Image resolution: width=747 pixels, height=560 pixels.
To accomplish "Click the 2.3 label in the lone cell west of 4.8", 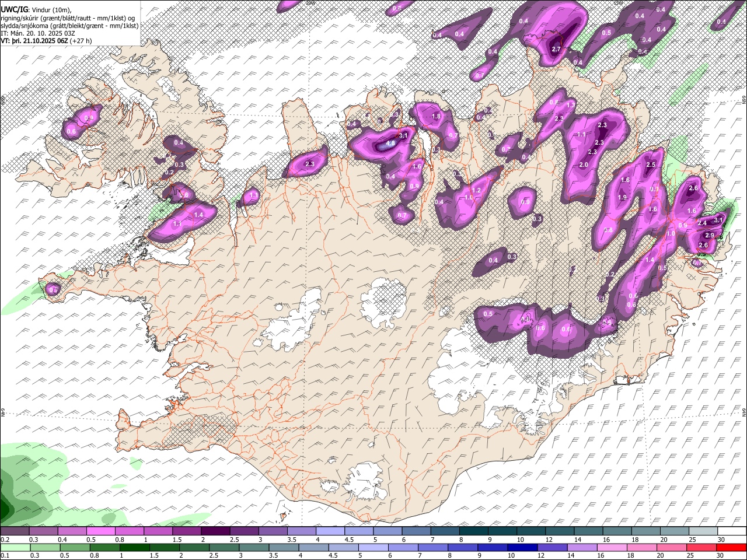I will click(310, 164).
